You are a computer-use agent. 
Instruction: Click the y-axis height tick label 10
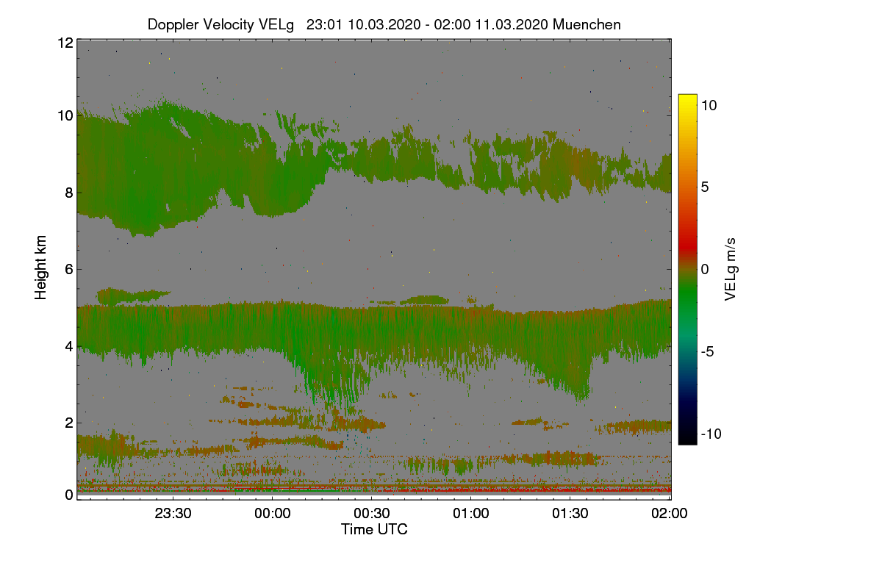click(x=65, y=115)
